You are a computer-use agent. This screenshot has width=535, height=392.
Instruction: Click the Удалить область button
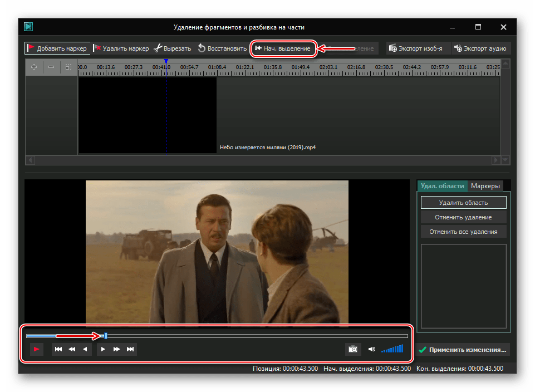tap(463, 203)
